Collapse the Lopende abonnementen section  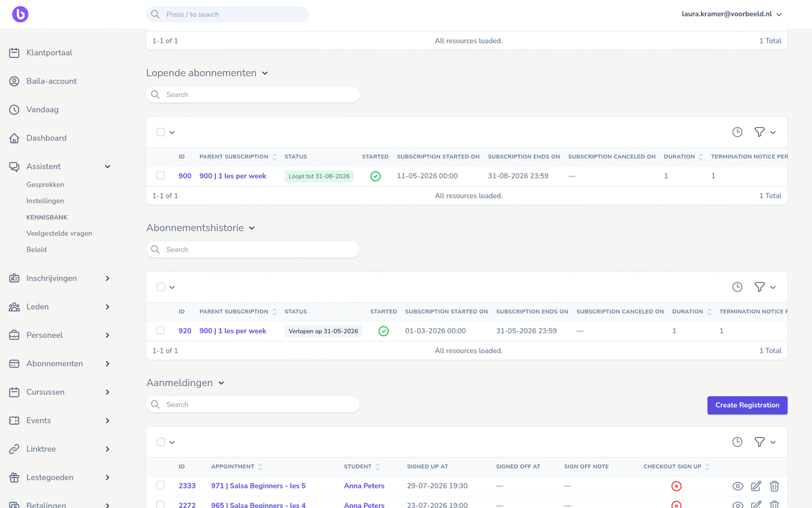coord(265,73)
